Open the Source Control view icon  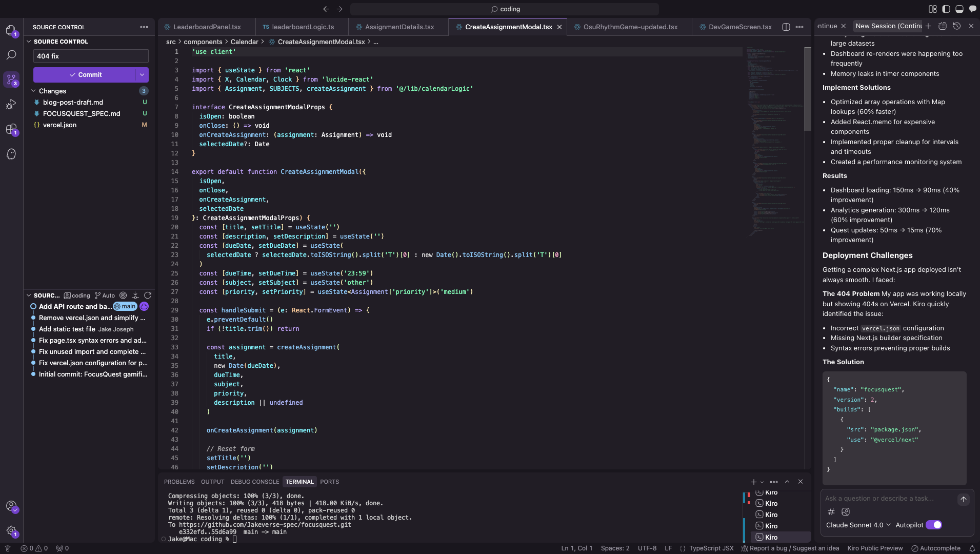click(x=11, y=80)
